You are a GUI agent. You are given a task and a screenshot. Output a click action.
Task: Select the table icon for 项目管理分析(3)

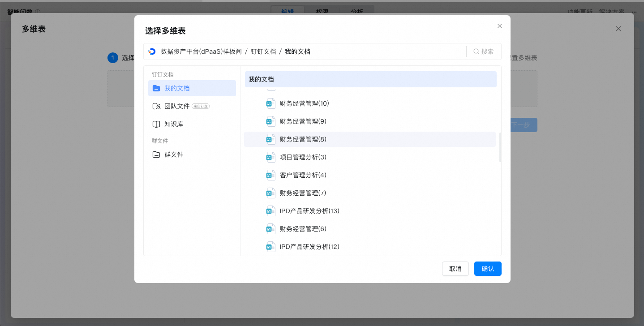(270, 157)
